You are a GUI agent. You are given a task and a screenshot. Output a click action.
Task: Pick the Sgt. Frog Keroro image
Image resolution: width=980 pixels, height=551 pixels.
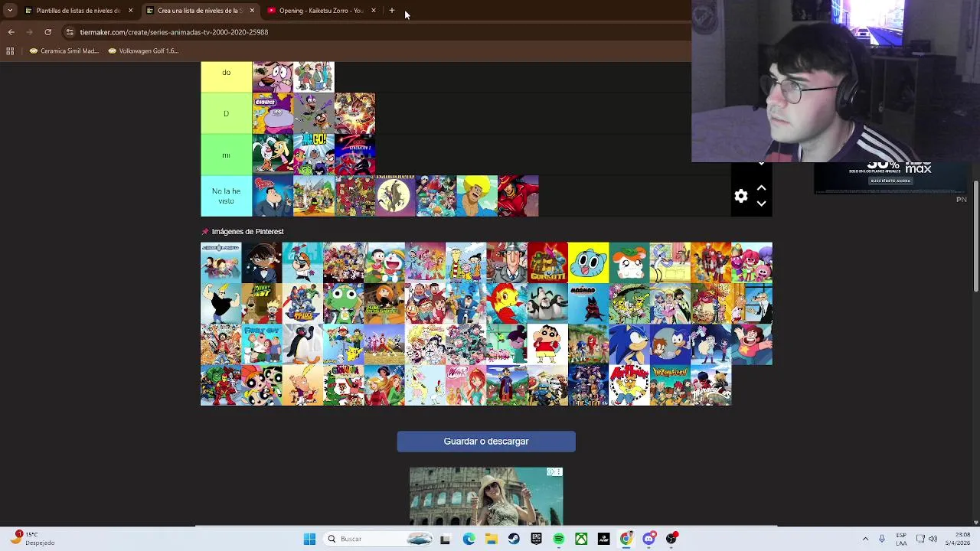(344, 304)
